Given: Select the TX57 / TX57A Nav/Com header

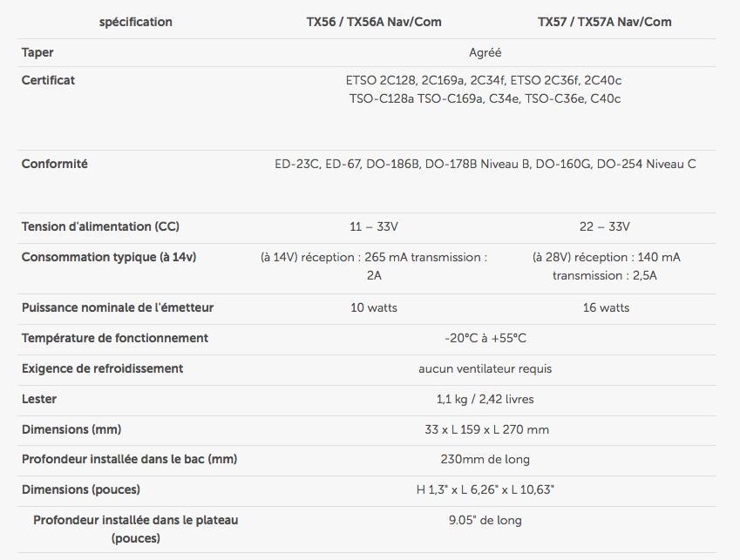Looking at the screenshot, I should pyautogui.click(x=605, y=22).
